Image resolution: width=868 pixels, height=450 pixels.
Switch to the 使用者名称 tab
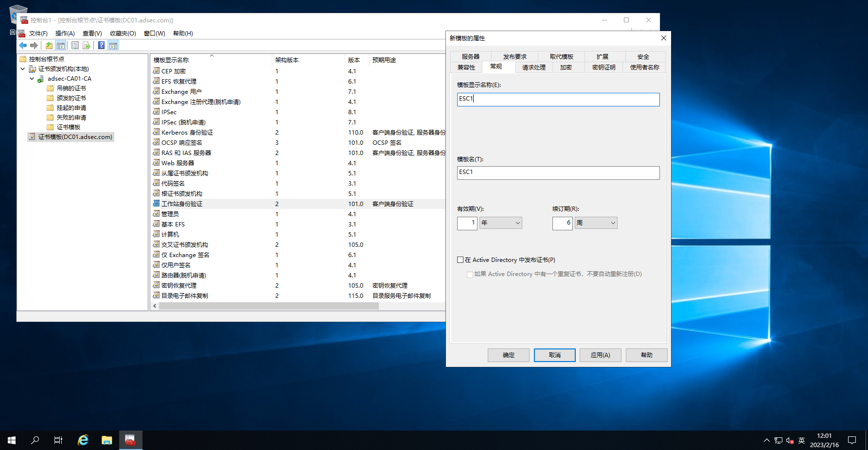(x=644, y=68)
